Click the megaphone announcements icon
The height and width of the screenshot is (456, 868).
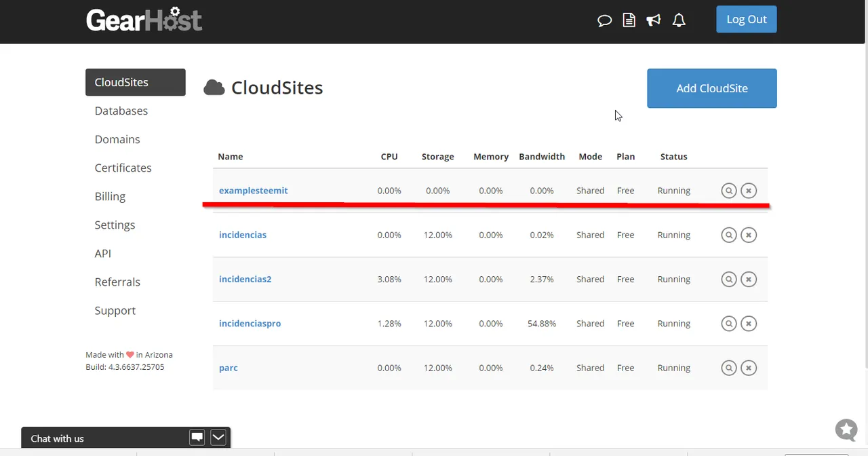(x=654, y=20)
